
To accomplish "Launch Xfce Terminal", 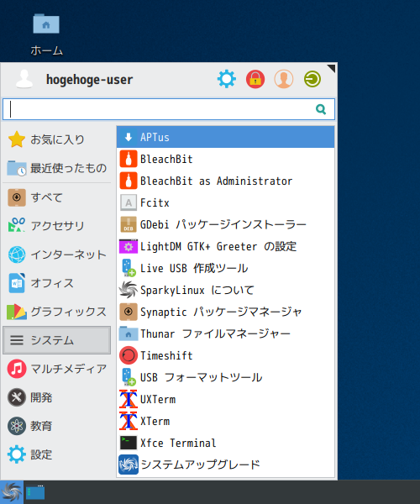I will point(226,443).
